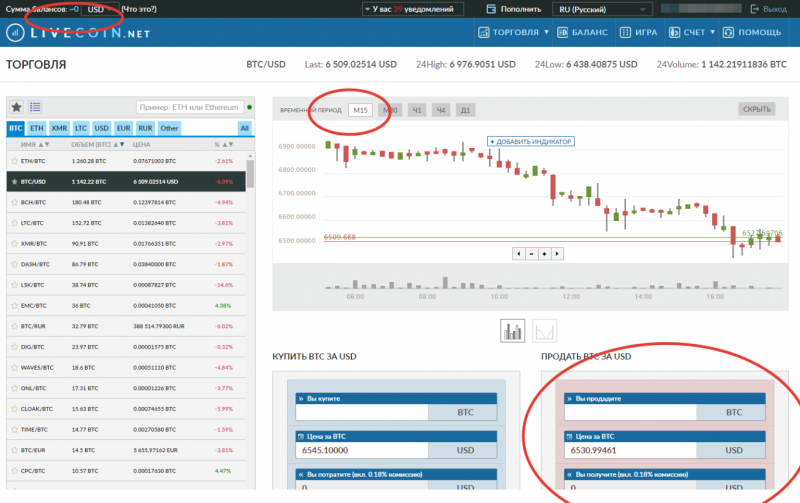The width and height of the screenshot is (800, 503).
Task: Select the ONL/BTC pair row
Action: pos(126,388)
